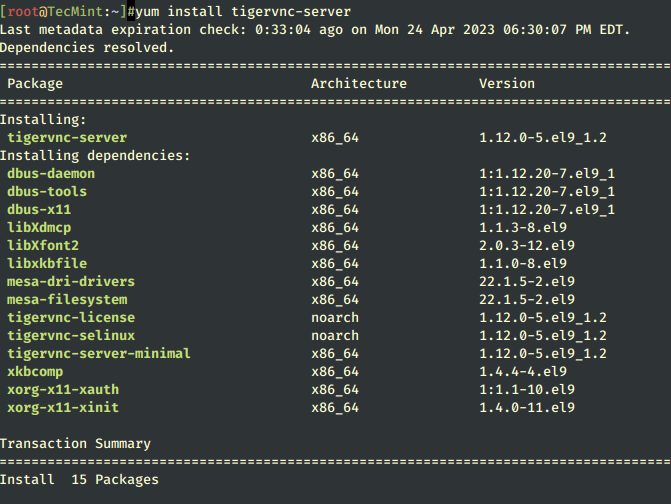Click version 2.0.3-12.el9 of libXfont2
Screen dimensions: 671x504
[527, 246]
